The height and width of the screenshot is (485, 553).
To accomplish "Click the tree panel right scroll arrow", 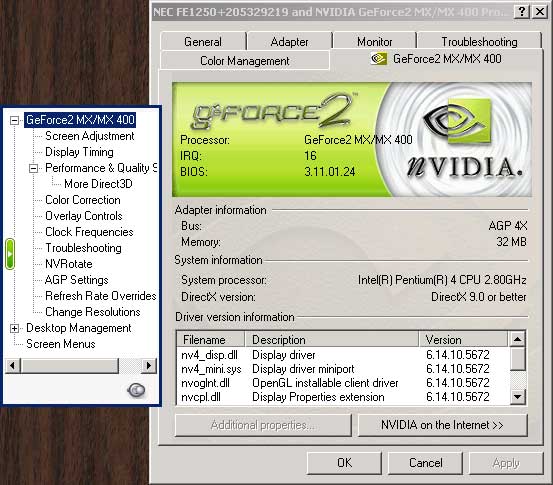I will [x=148, y=365].
